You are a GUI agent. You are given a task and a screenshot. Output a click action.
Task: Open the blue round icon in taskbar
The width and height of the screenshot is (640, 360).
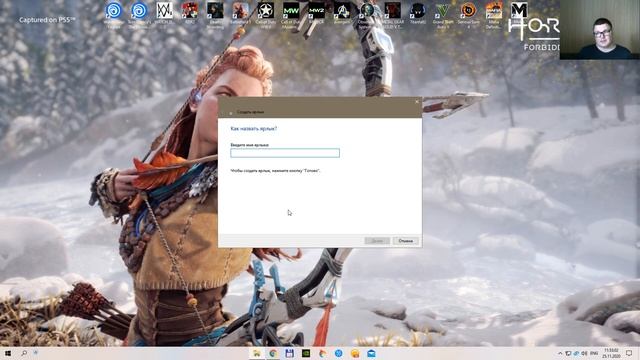click(x=338, y=353)
